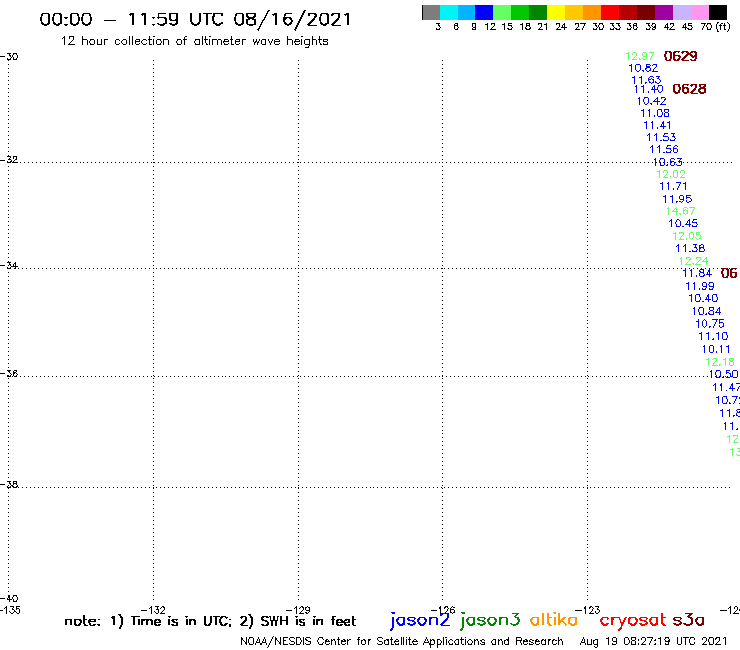Click the wave height value '10.50'
This screenshot has height=650, width=740.
(723, 374)
